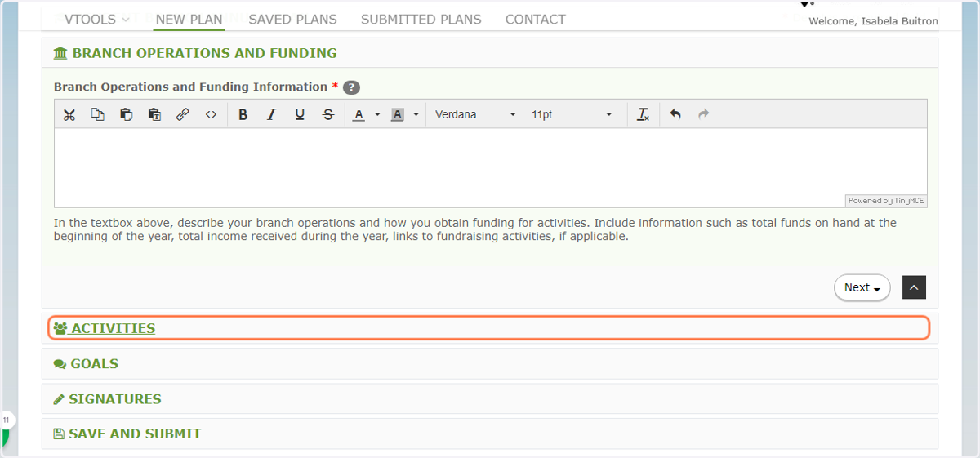Viewport: 980px width, 458px height.
Task: Toggle italic formatting
Action: (271, 114)
